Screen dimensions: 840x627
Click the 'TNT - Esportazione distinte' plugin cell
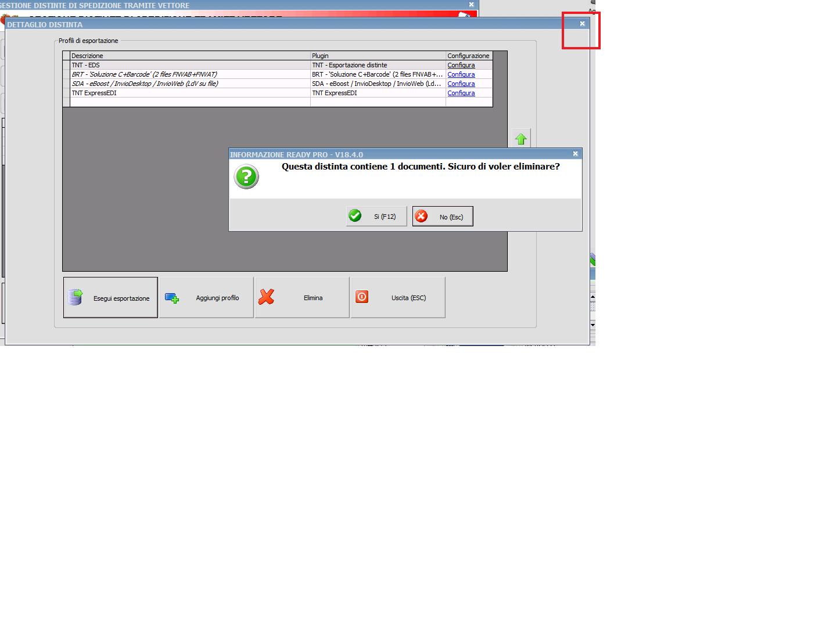[378, 65]
